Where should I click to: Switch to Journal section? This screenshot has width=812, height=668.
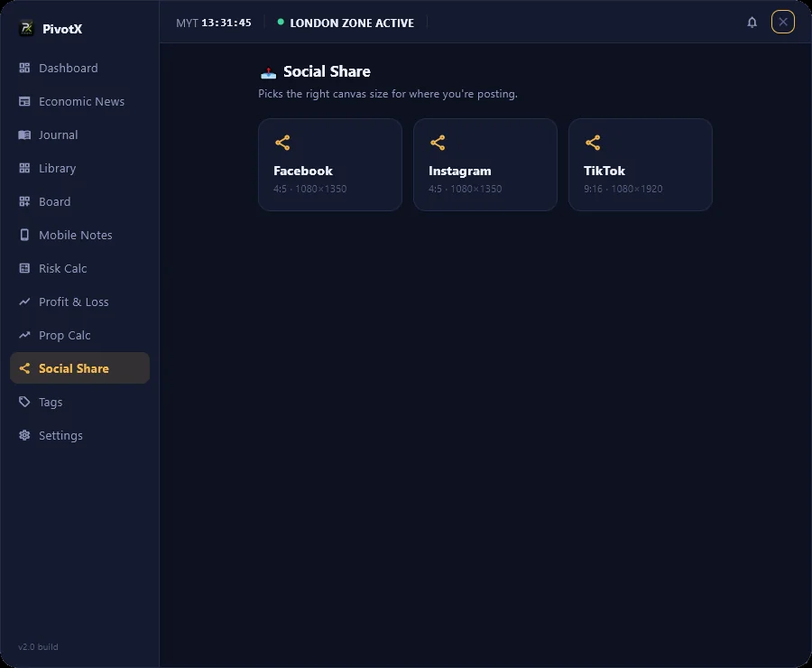point(79,135)
